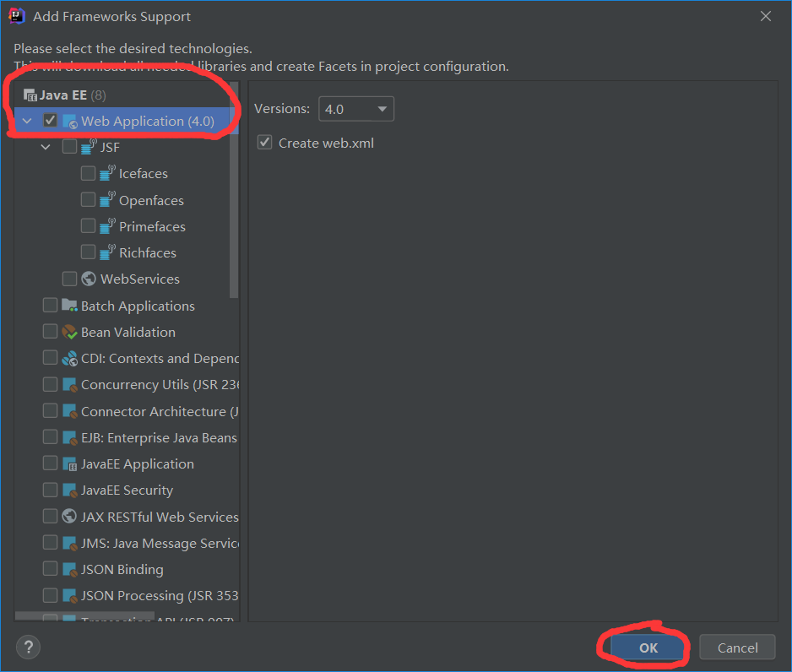Enable the WebServices checkbox
Image resolution: width=792 pixels, height=672 pixels.
tap(69, 279)
